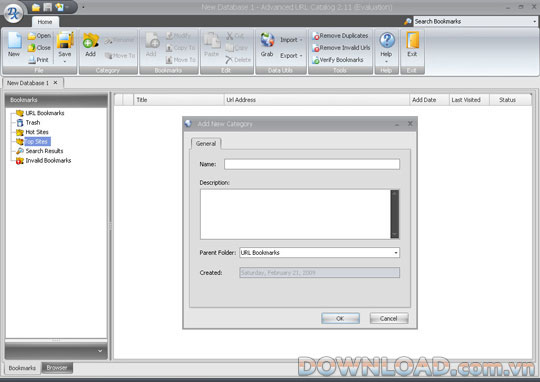Expand the Save button dropdown arrow
This screenshot has height=382, width=540.
pos(65,62)
